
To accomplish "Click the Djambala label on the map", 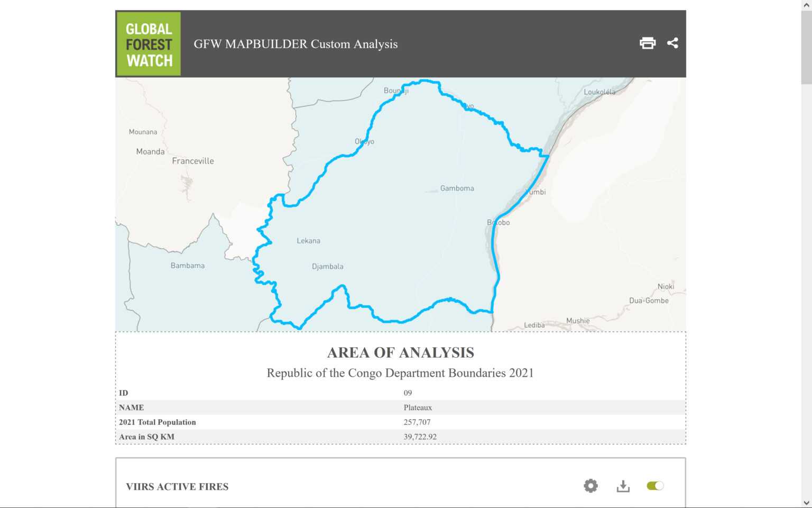I will 328,266.
